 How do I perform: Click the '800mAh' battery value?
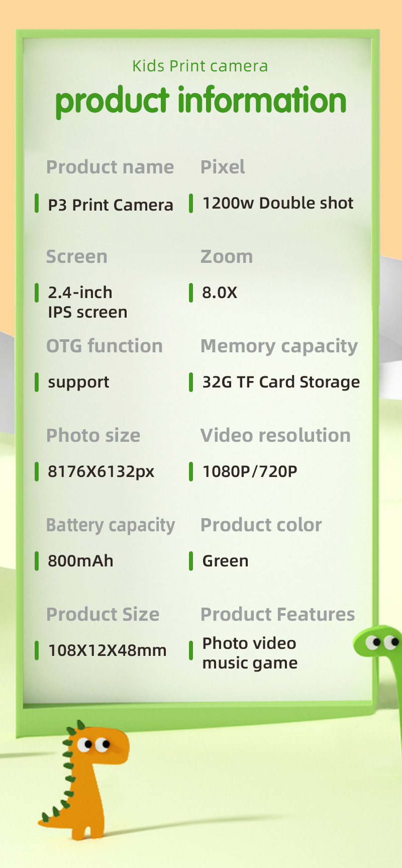coord(80,561)
